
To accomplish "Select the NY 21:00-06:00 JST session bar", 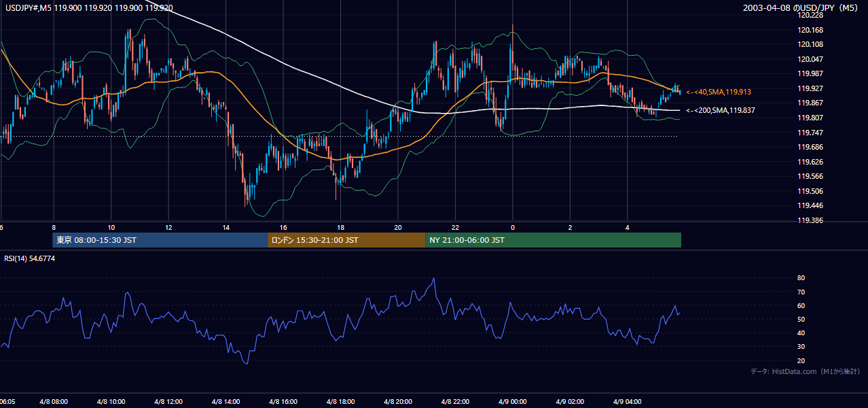I will 553,240.
